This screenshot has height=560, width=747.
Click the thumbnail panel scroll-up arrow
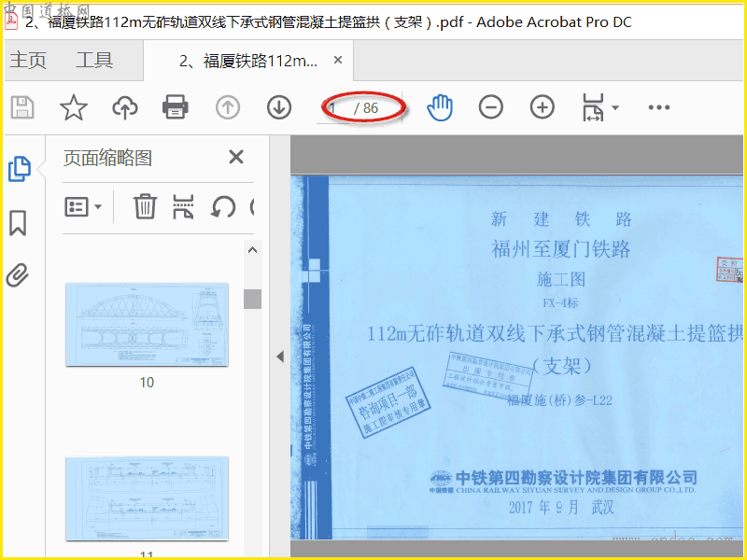(252, 250)
